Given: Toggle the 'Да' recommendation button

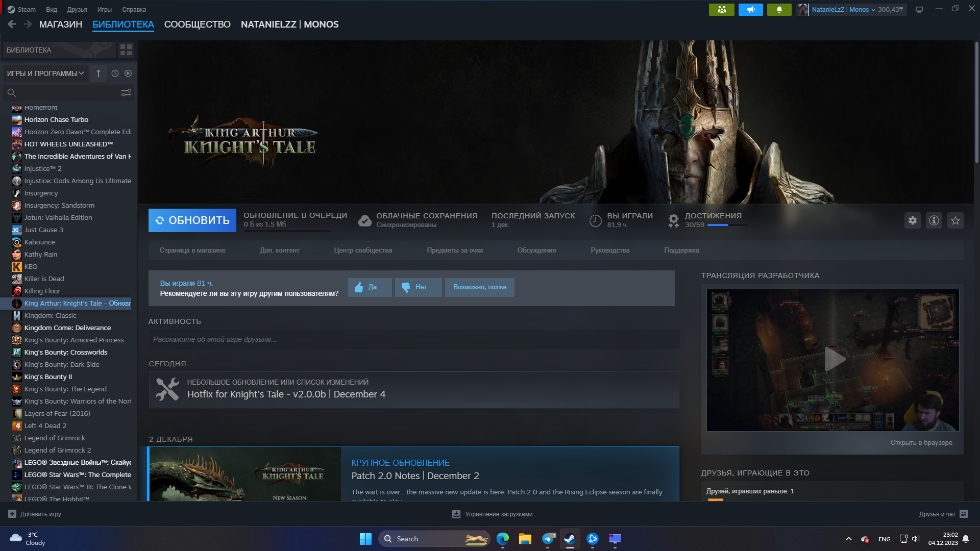Looking at the screenshot, I should coord(369,287).
